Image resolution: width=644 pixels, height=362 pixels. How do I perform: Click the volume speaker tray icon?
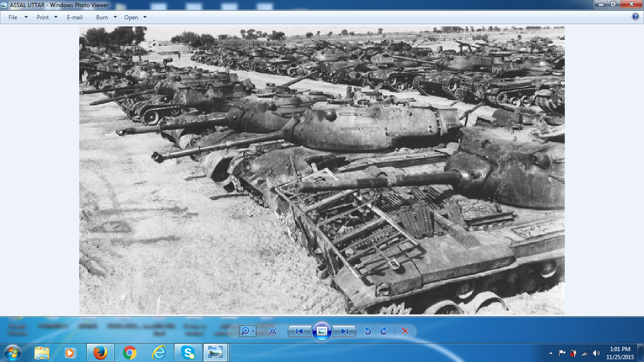point(596,353)
